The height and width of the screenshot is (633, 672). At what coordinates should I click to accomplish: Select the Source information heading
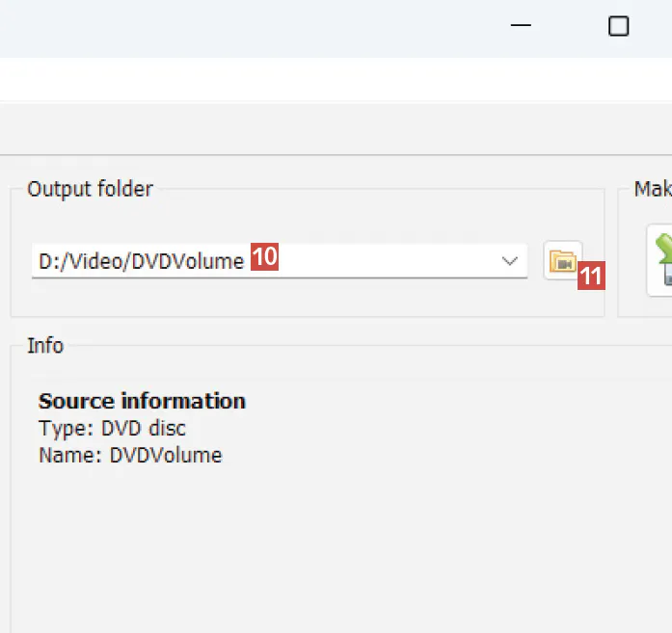tap(142, 401)
